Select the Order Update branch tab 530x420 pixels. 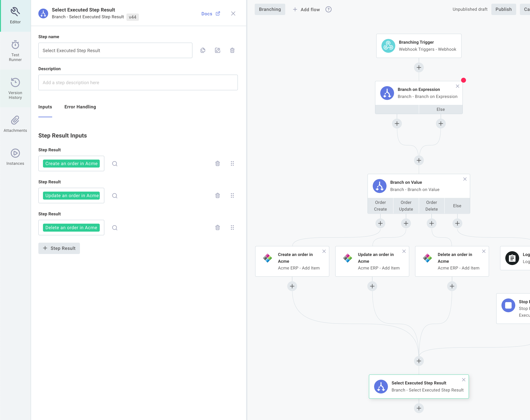(406, 206)
